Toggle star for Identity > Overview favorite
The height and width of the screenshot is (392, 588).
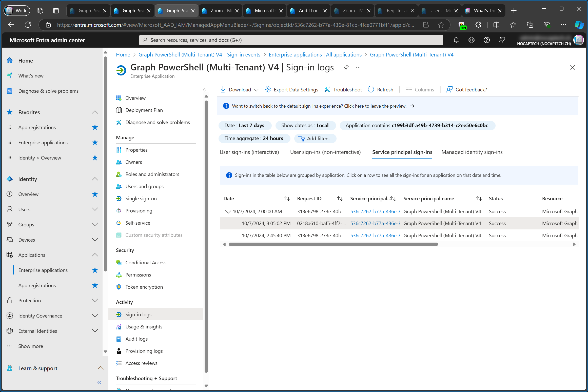[x=95, y=158]
